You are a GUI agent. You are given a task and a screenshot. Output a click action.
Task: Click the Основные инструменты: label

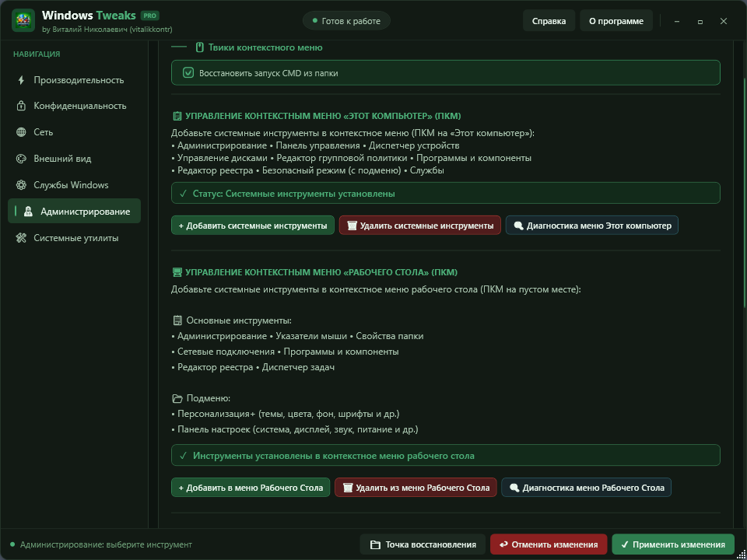(x=239, y=320)
